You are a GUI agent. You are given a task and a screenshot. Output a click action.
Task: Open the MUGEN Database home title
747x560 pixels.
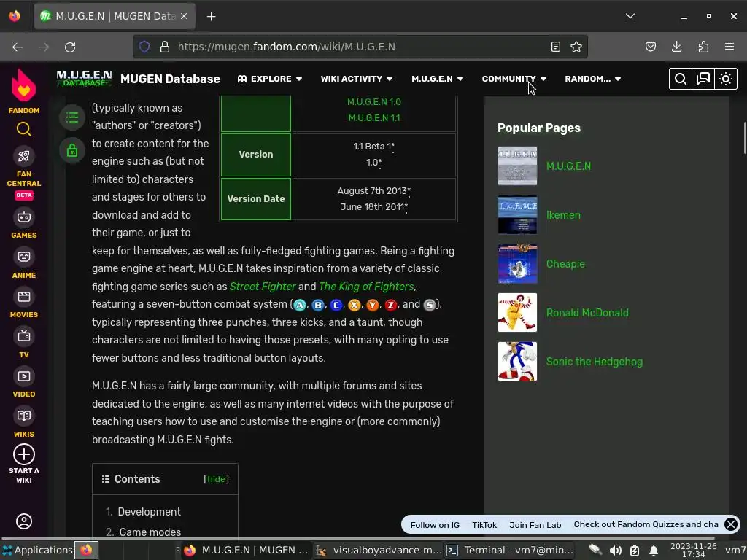[170, 79]
